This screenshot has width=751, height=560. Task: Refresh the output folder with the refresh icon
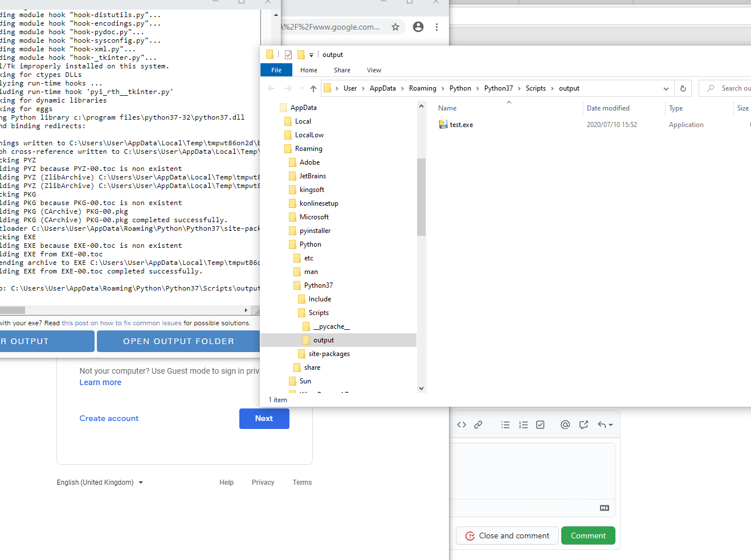pyautogui.click(x=683, y=88)
